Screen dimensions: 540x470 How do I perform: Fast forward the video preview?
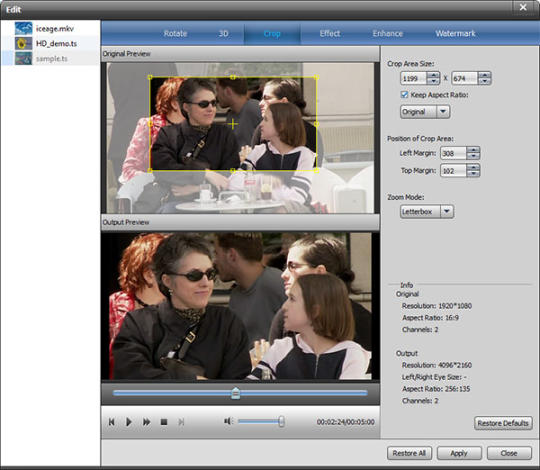[146, 422]
